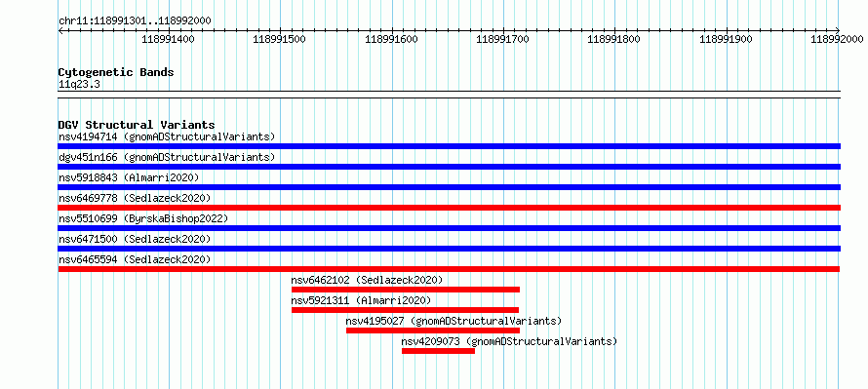Image resolution: width=868 pixels, height=389 pixels.
Task: Open nsv6469778 (Sedlazeck2020) variant label
Action: click(135, 198)
